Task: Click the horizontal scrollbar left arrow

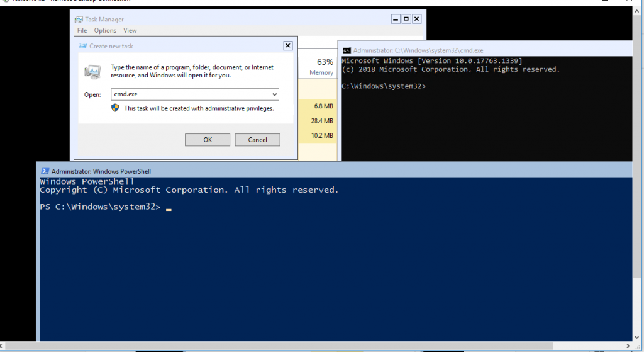Action: (2, 346)
